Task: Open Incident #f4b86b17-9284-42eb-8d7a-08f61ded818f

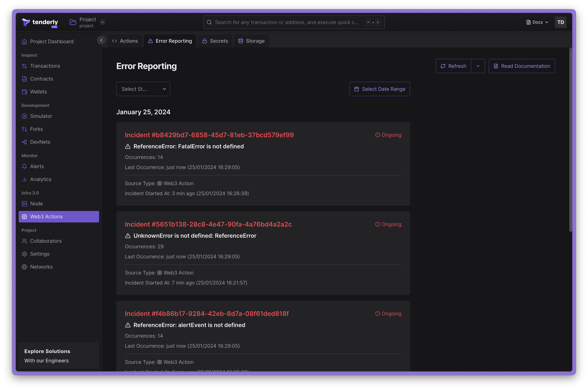Action: coord(207,314)
